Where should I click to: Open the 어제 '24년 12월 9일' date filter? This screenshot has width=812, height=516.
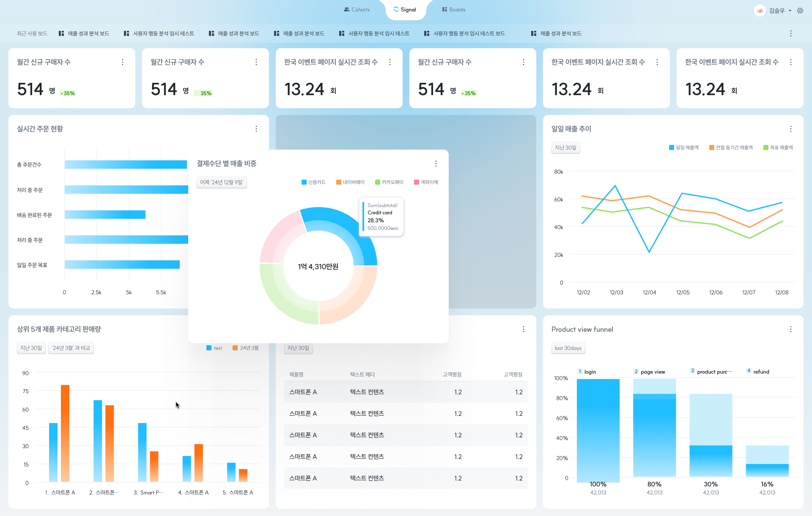(222, 182)
